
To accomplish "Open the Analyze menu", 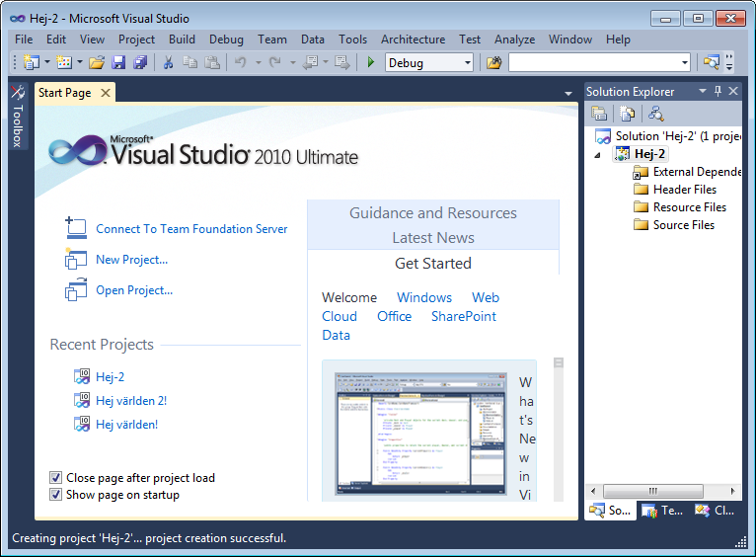I will pos(514,40).
